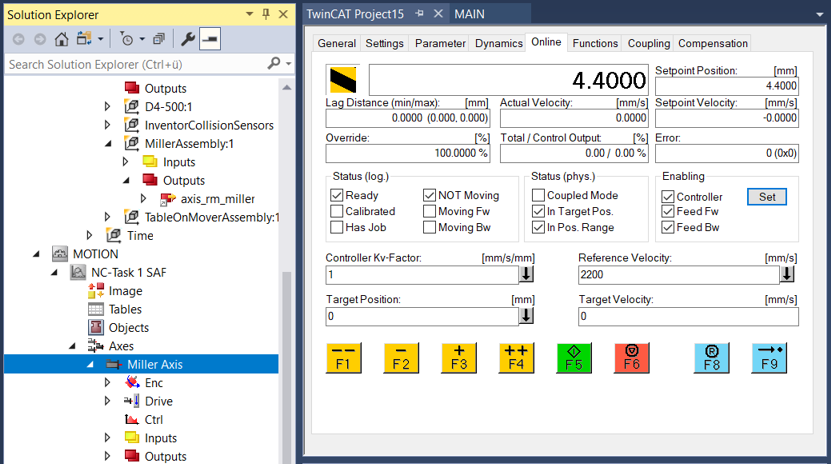Select the Enc encoder node
The height and width of the screenshot is (464, 831).
tap(154, 382)
